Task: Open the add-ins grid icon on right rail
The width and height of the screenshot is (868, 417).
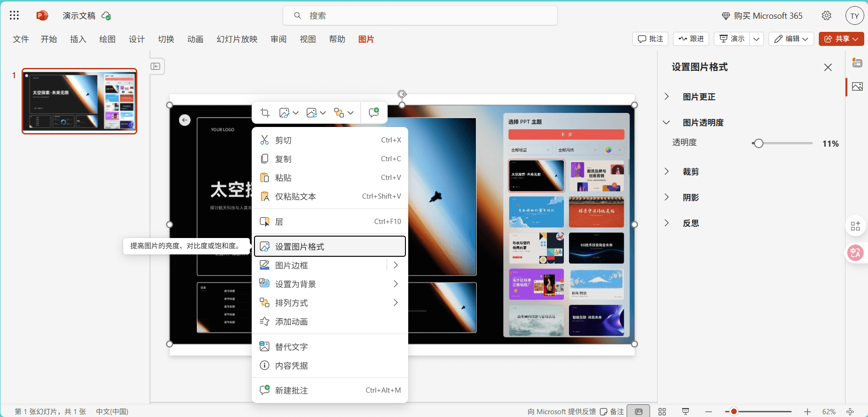Action: (855, 226)
